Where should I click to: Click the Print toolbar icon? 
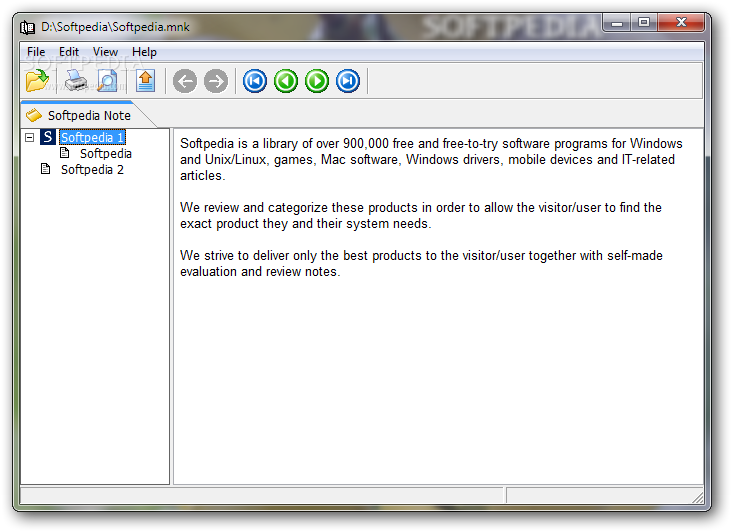[x=76, y=81]
